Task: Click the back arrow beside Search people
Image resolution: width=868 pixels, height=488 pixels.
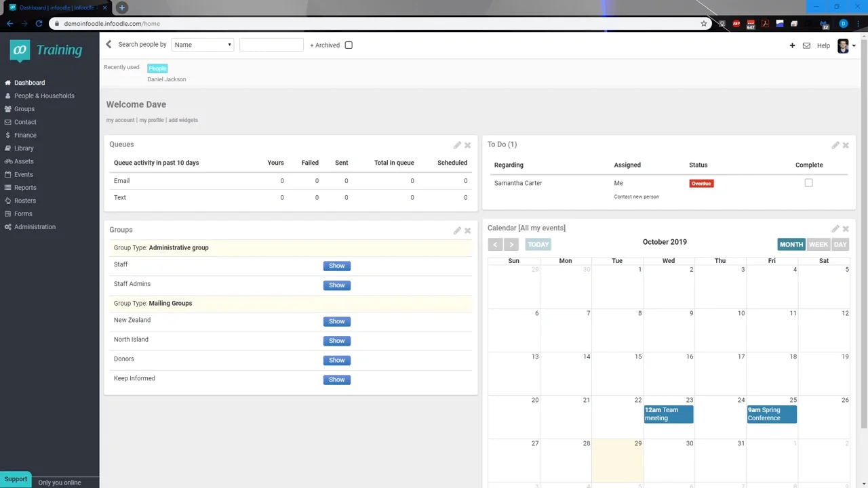Action: tap(108, 45)
